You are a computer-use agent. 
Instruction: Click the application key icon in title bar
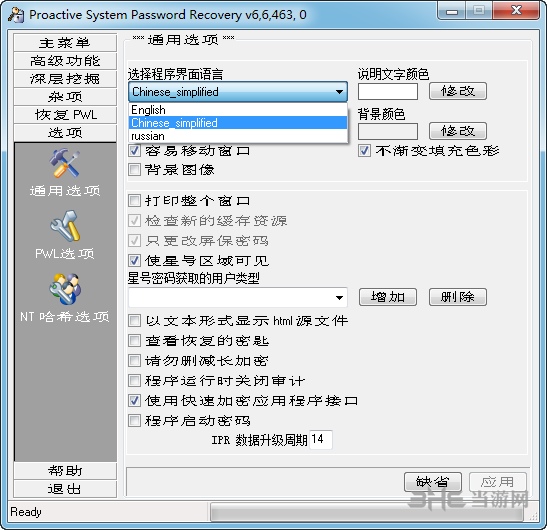click(16, 15)
